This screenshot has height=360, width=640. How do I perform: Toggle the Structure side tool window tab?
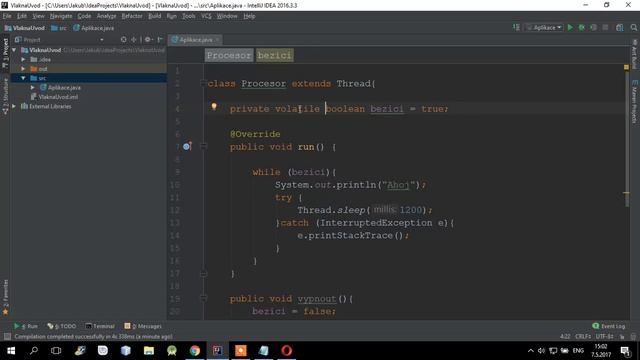tap(5, 96)
